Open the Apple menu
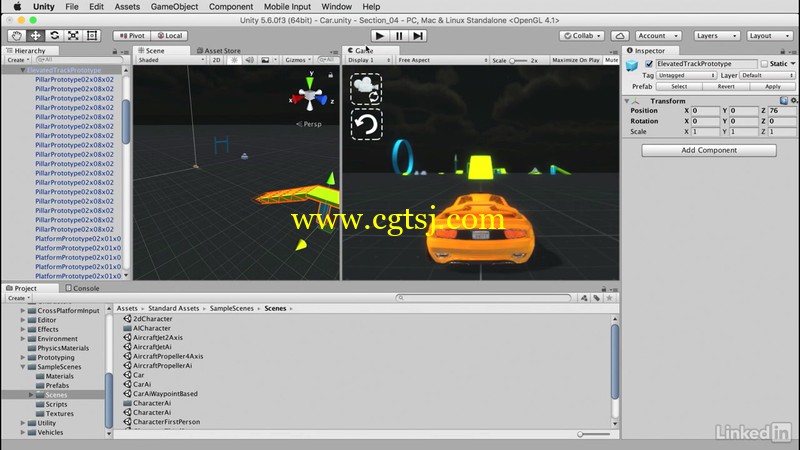800x450 pixels. point(17,7)
